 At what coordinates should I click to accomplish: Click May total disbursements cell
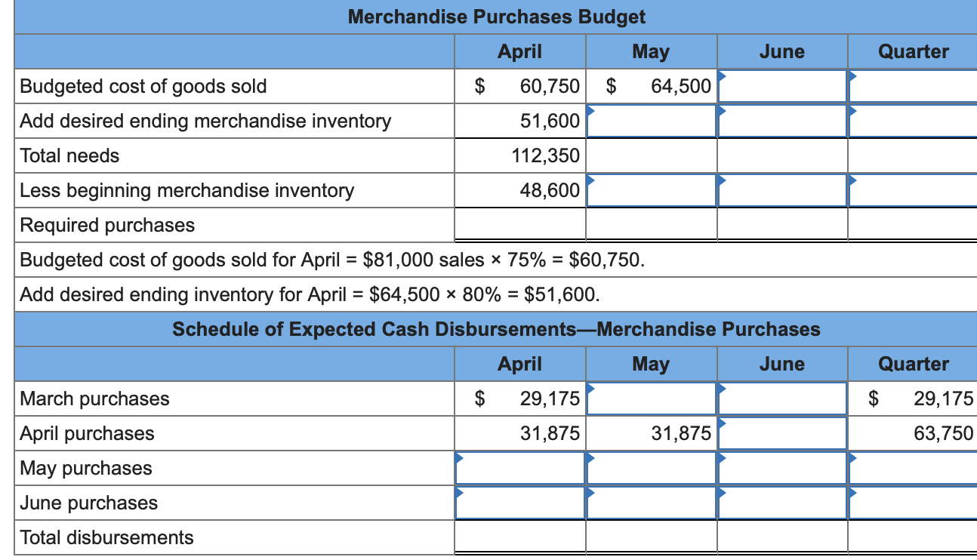coord(651,537)
